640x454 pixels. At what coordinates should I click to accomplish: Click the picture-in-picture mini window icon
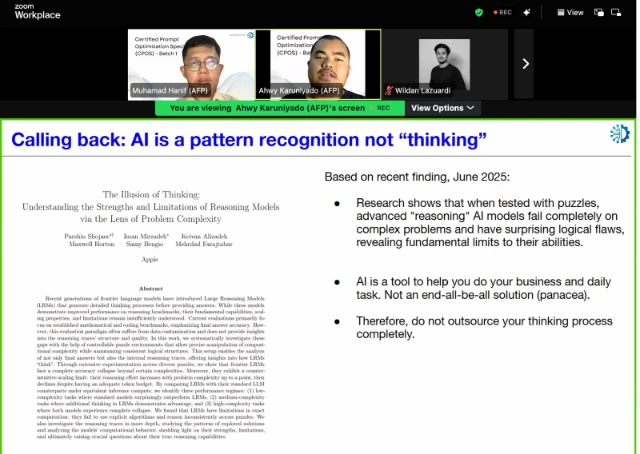[616, 13]
